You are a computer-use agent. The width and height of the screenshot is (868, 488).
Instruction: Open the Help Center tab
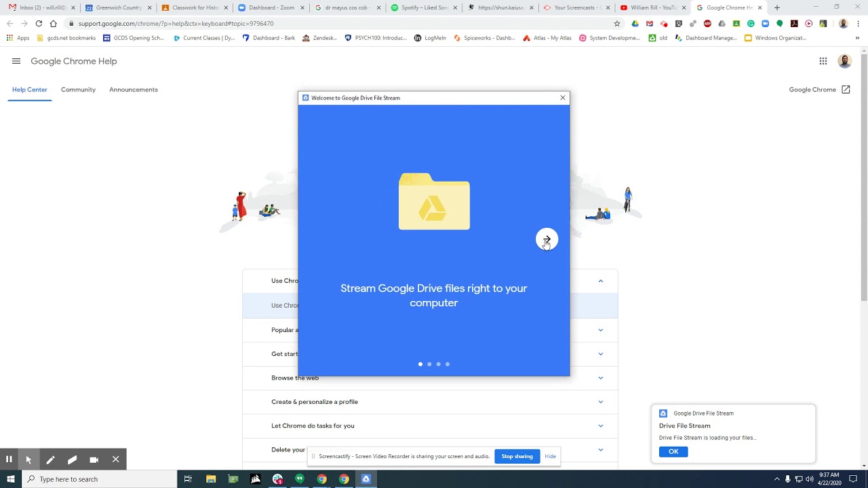(30, 89)
